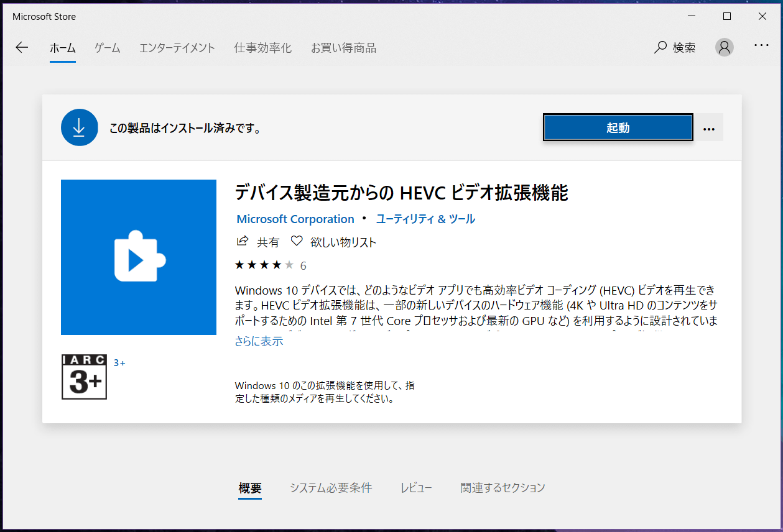Image resolution: width=783 pixels, height=532 pixels.
Task: Add to 欲しい物リスト via heart icon
Action: tap(297, 241)
